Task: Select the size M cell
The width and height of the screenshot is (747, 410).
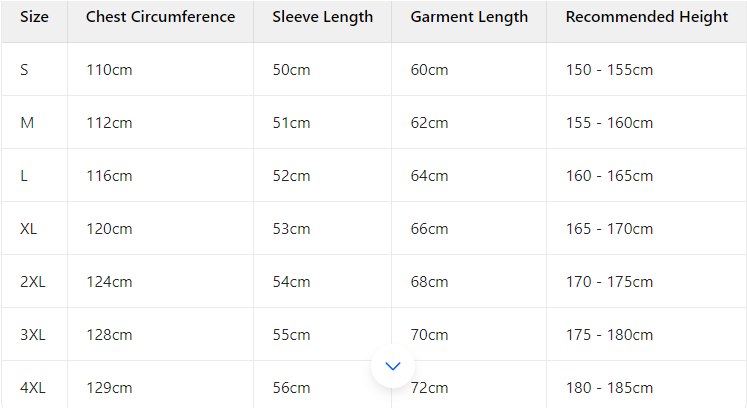Action: (27, 123)
